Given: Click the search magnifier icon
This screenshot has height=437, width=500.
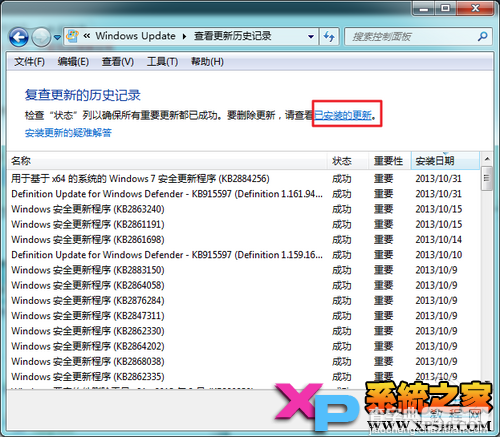Looking at the screenshot, I should click(x=483, y=36).
